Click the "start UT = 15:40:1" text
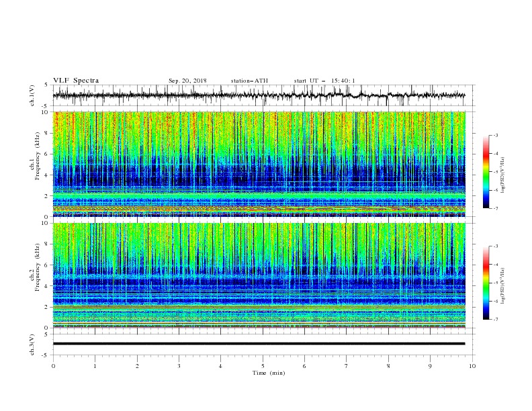532x411 pixels. click(324, 81)
